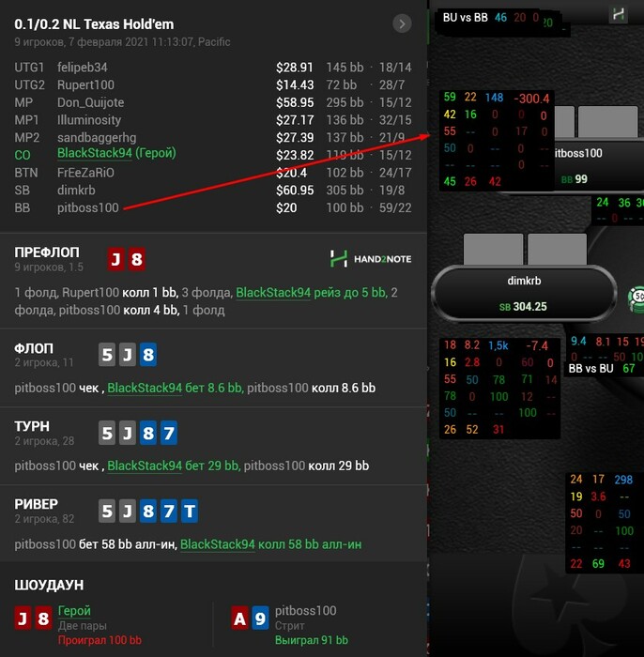Viewport: 644px width, 657px height.
Task: Click the green chip stack beside dimkrb
Action: (x=636, y=299)
